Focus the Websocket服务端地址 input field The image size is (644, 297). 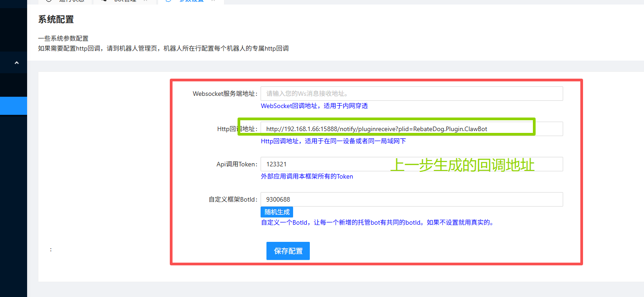tap(411, 94)
